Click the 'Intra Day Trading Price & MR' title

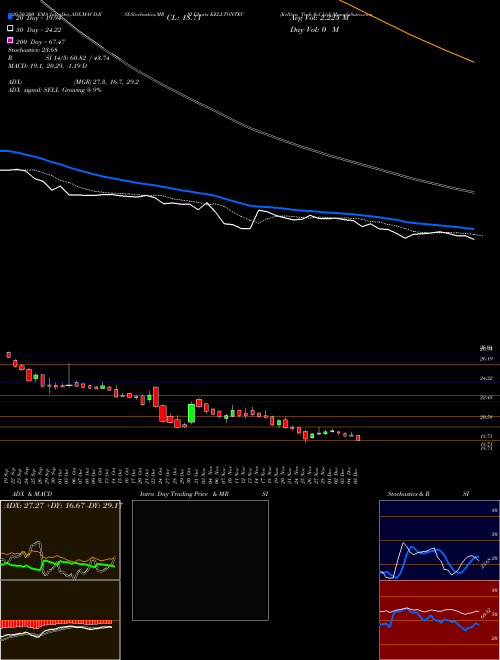coord(184,494)
